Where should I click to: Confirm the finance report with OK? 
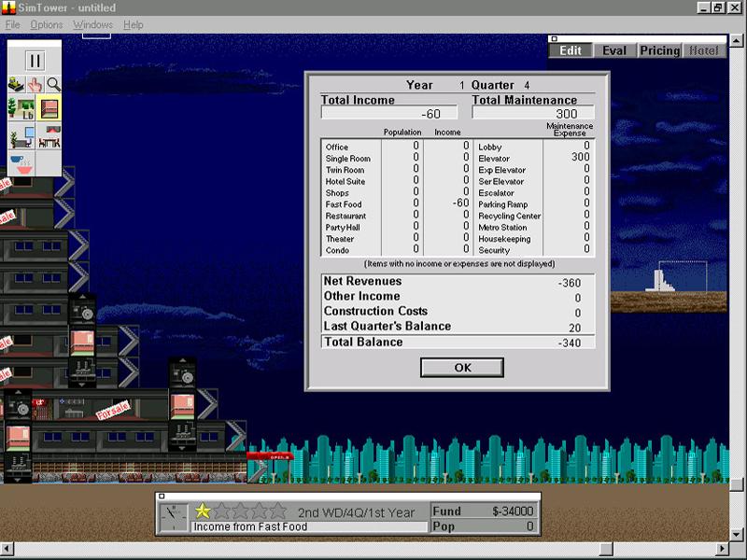(x=462, y=368)
